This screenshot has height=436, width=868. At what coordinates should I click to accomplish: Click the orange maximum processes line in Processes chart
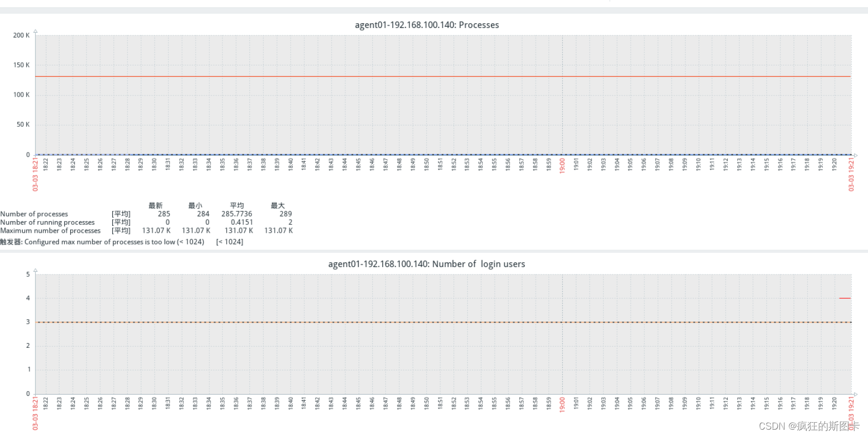[x=443, y=77]
